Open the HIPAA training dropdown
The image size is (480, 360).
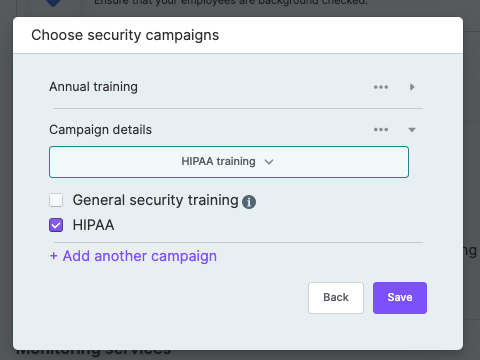click(229, 162)
